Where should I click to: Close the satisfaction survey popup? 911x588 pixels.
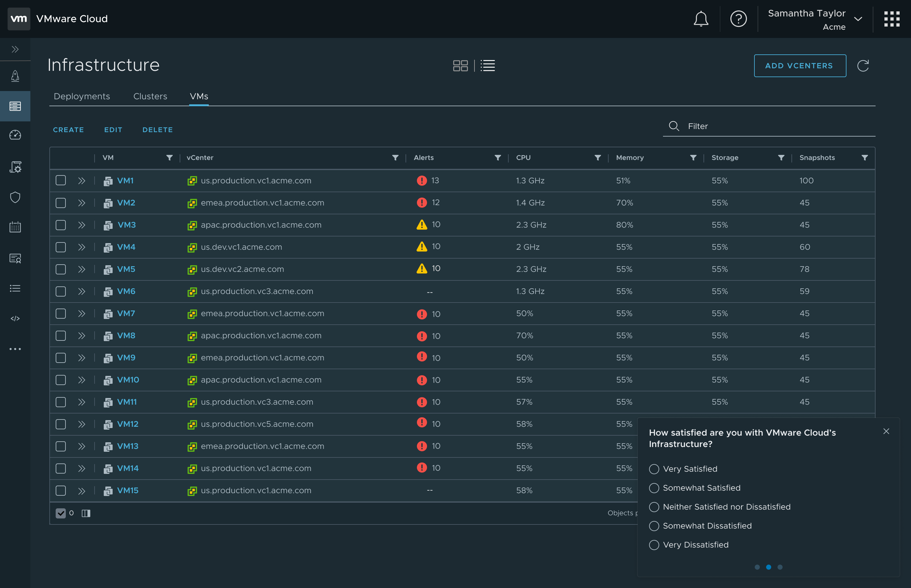pyautogui.click(x=886, y=431)
